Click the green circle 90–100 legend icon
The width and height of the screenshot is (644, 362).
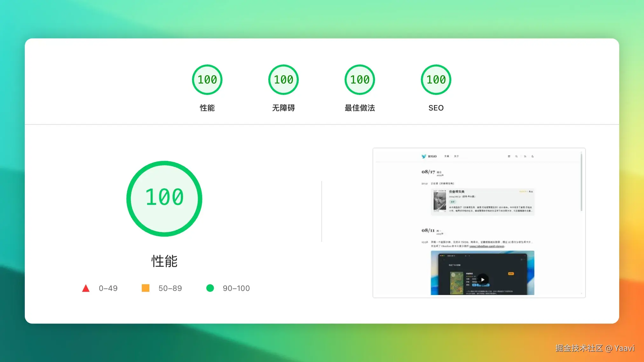point(210,288)
